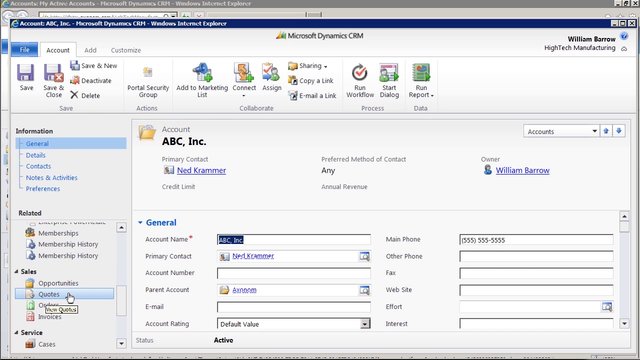Go to next record down arrow

pos(619,131)
